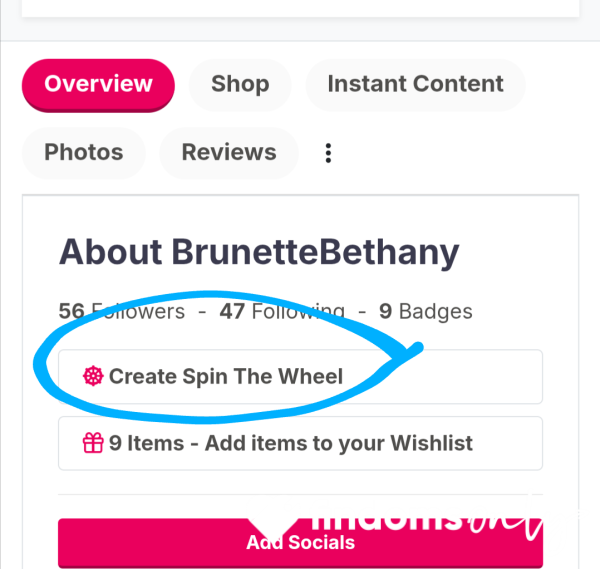
Task: Open the 9 Items Wishlist row
Action: (x=300, y=443)
